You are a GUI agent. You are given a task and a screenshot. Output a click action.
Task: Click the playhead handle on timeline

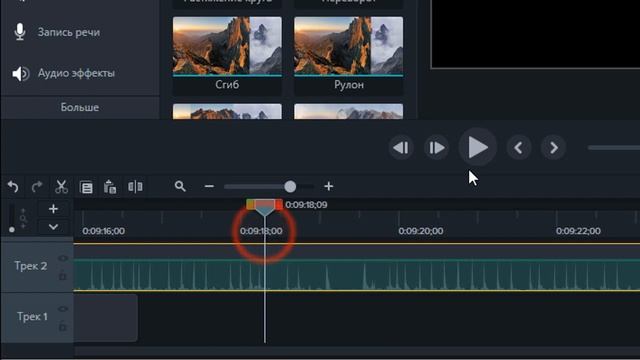pyautogui.click(x=264, y=208)
